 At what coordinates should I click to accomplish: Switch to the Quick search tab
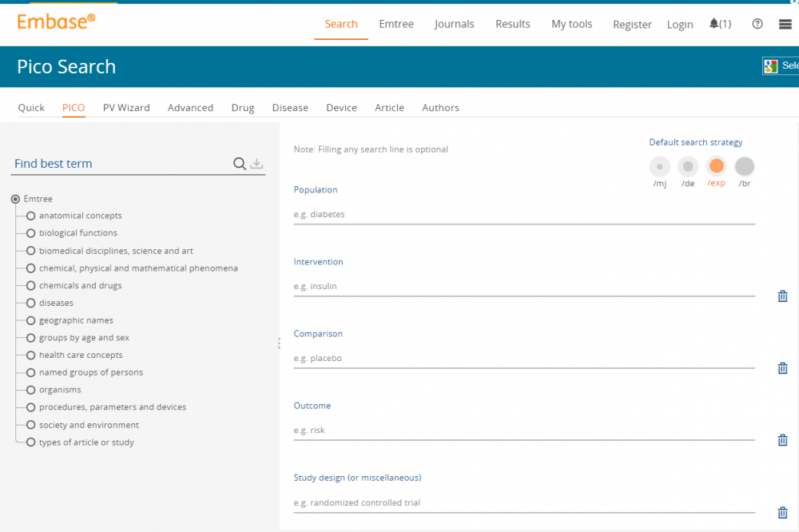31,108
